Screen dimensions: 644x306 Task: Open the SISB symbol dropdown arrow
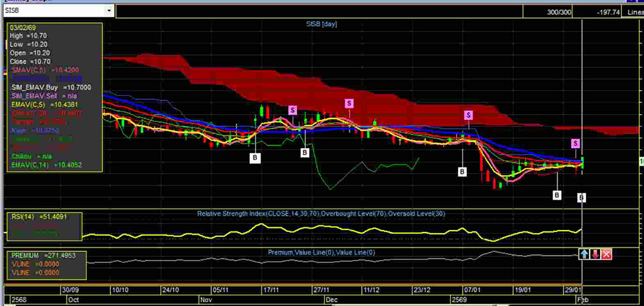click(109, 11)
